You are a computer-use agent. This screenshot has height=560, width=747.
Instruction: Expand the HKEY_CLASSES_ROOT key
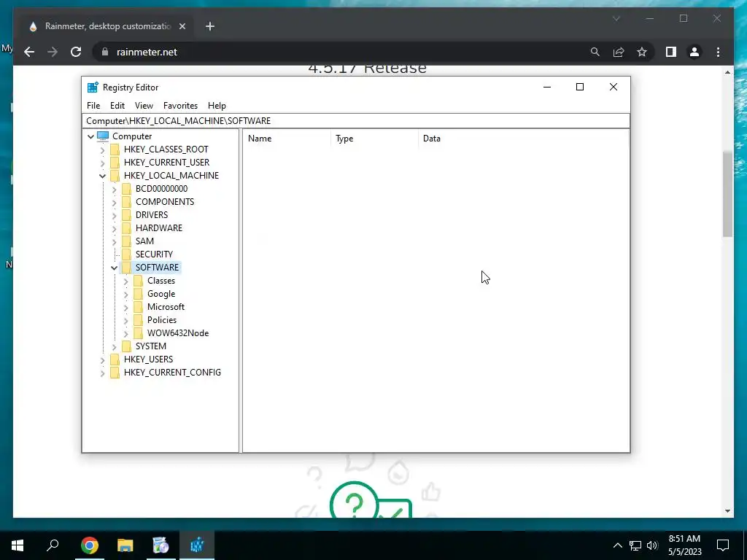point(102,150)
